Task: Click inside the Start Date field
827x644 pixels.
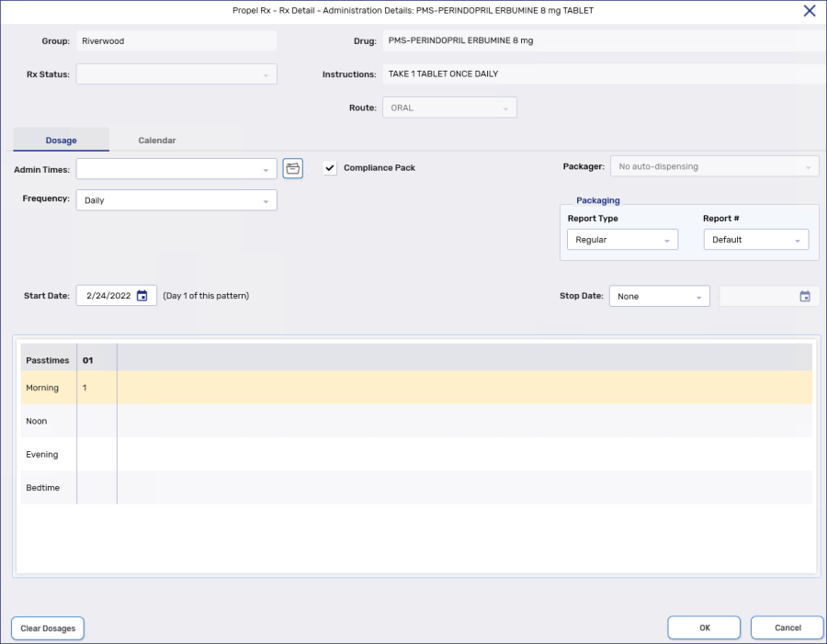Action: coord(106,295)
